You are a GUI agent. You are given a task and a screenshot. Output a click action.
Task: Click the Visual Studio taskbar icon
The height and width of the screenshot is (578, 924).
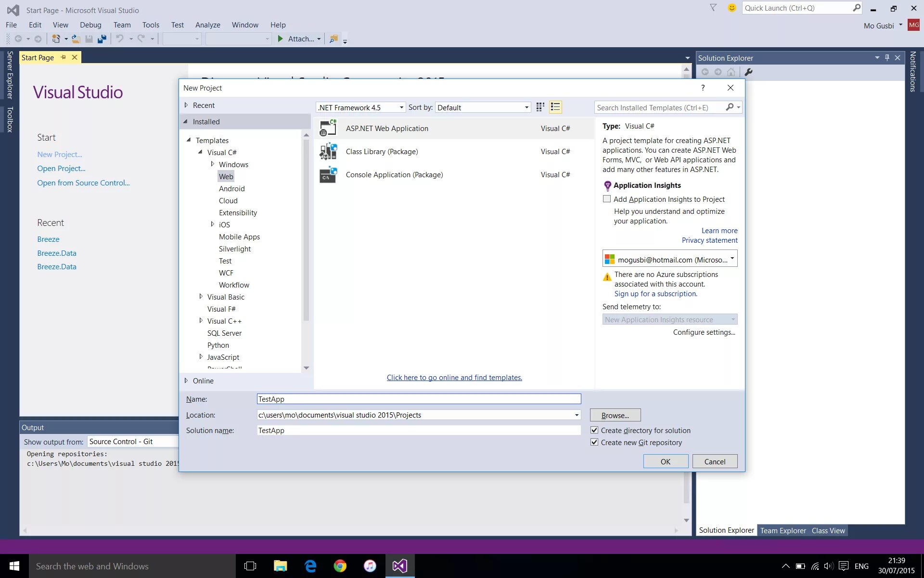[x=400, y=566]
